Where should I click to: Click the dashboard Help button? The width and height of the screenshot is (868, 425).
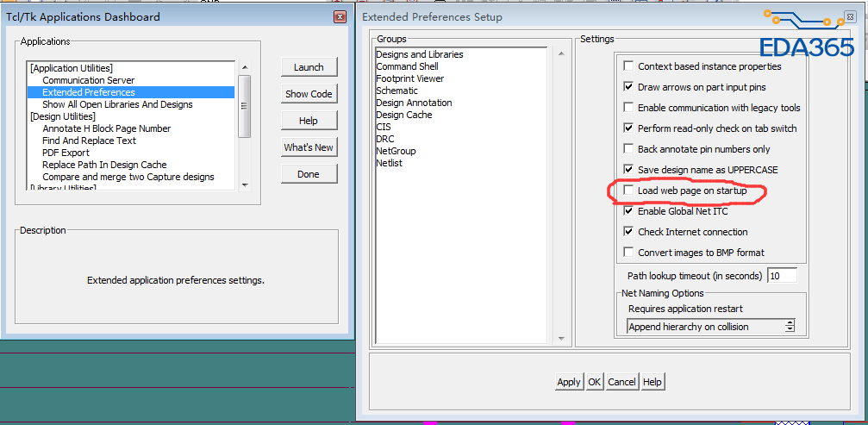[309, 121]
